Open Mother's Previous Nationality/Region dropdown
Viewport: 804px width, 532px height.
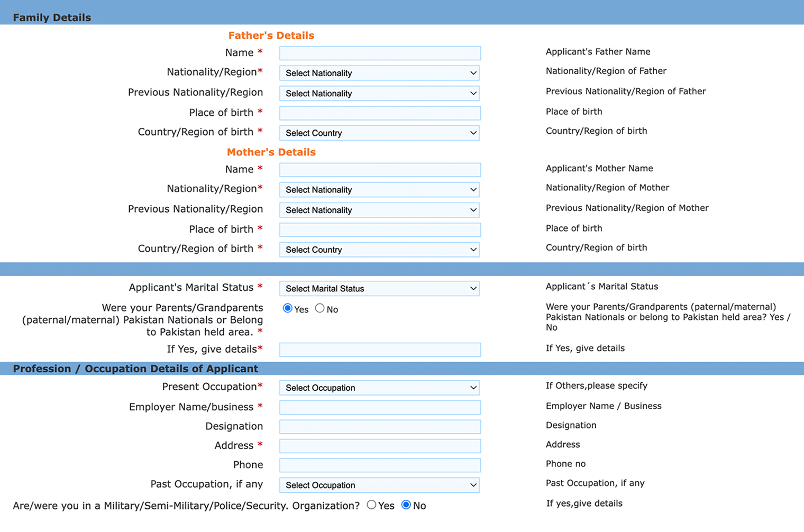click(x=379, y=210)
